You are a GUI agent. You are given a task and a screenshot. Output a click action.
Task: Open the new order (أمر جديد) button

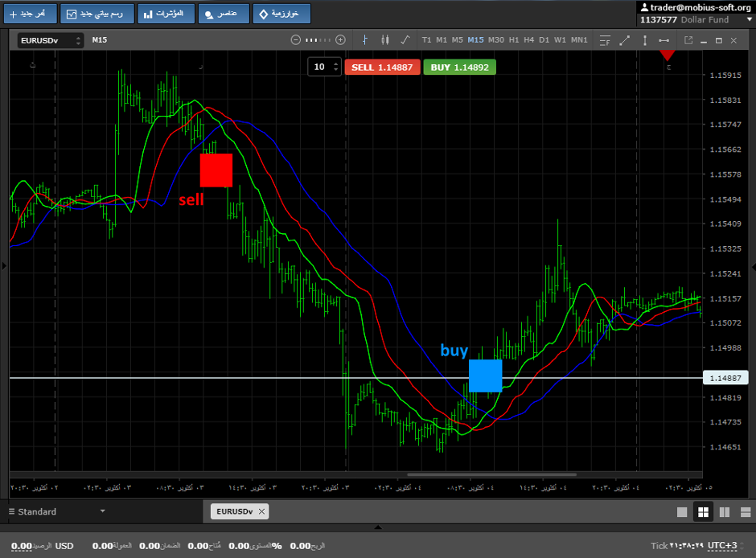(x=31, y=14)
